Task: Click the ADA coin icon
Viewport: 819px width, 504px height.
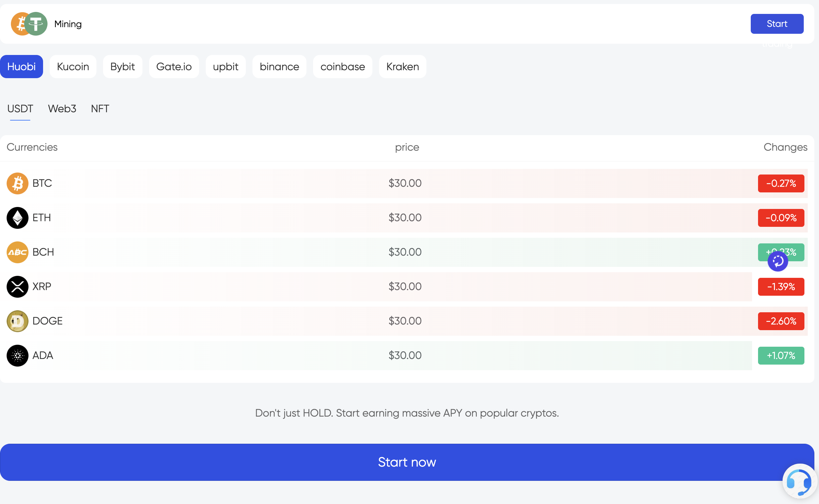Action: pyautogui.click(x=17, y=356)
